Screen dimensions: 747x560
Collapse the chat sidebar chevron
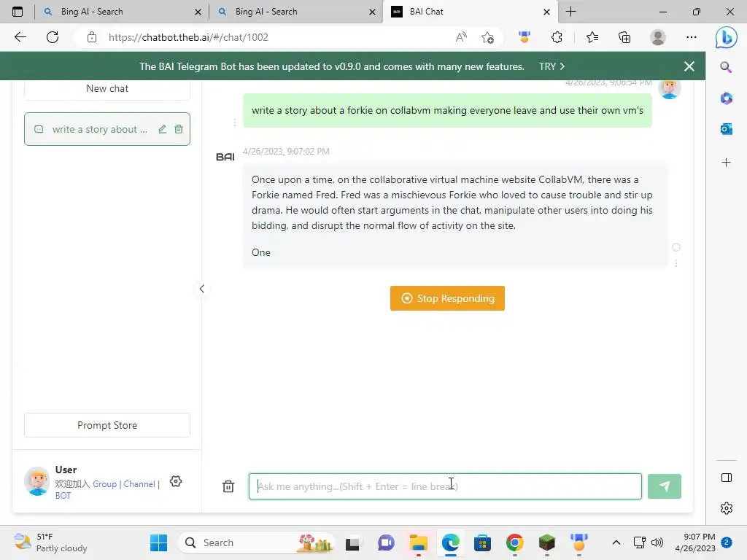coord(201,289)
